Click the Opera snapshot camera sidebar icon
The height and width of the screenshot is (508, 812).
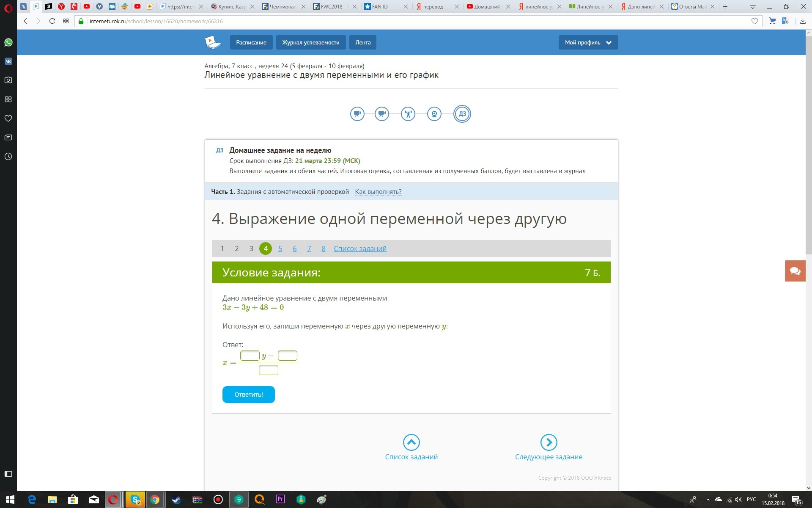[x=8, y=80]
